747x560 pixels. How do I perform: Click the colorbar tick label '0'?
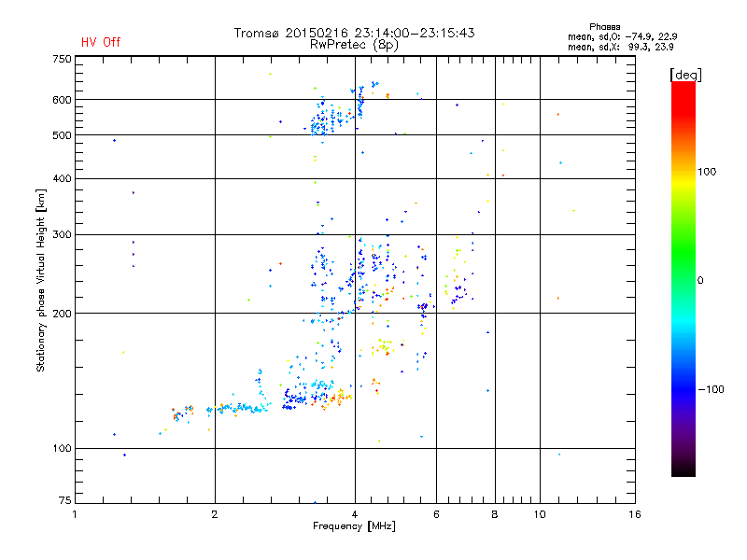coord(700,281)
